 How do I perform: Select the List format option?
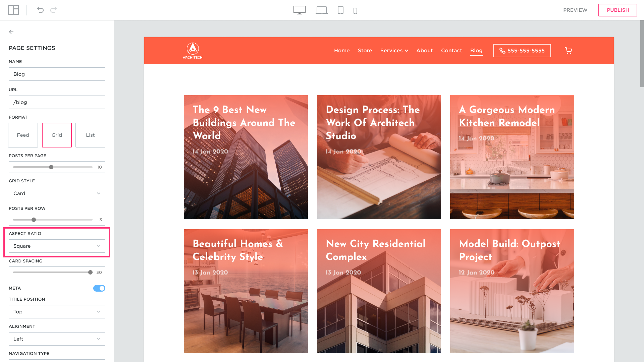90,135
